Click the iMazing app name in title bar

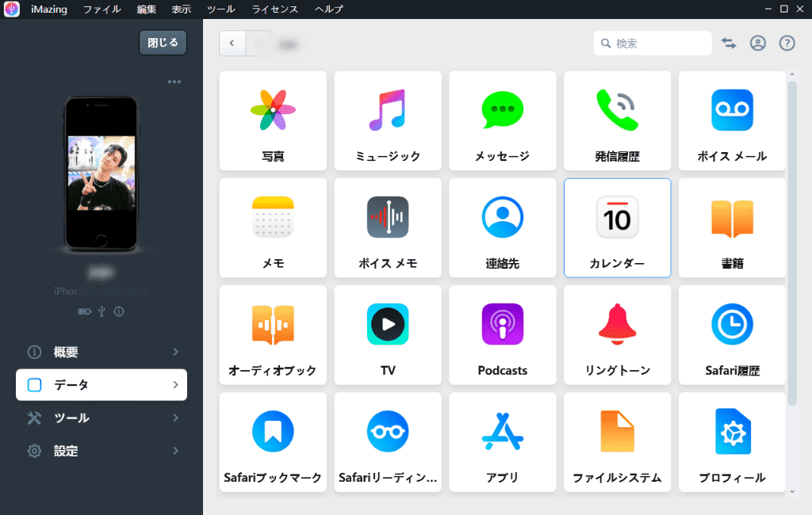(49, 10)
